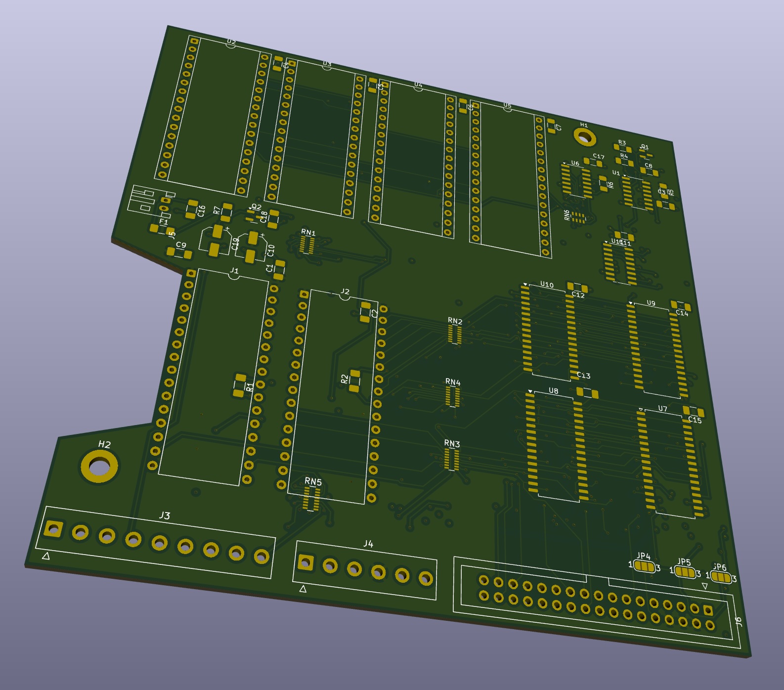The width and height of the screenshot is (784, 690).
Task: Click the H1 mounting hole
Action: tap(584, 136)
